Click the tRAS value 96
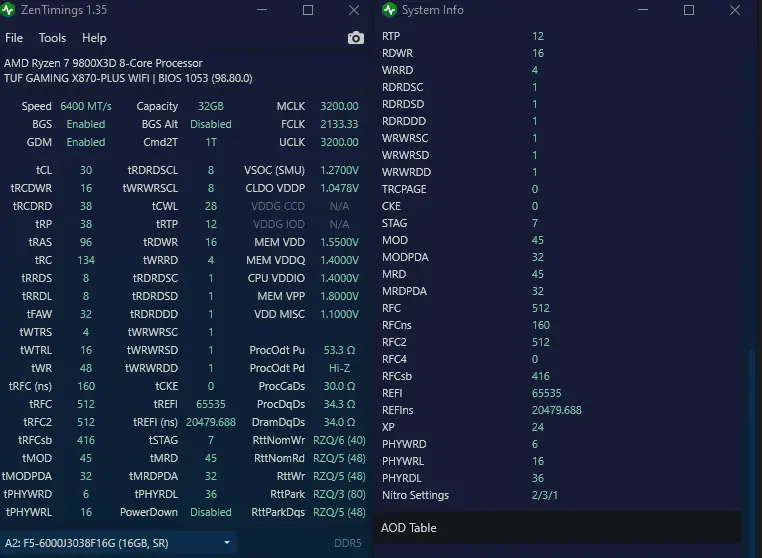Image resolution: width=762 pixels, height=558 pixels. [x=86, y=242]
